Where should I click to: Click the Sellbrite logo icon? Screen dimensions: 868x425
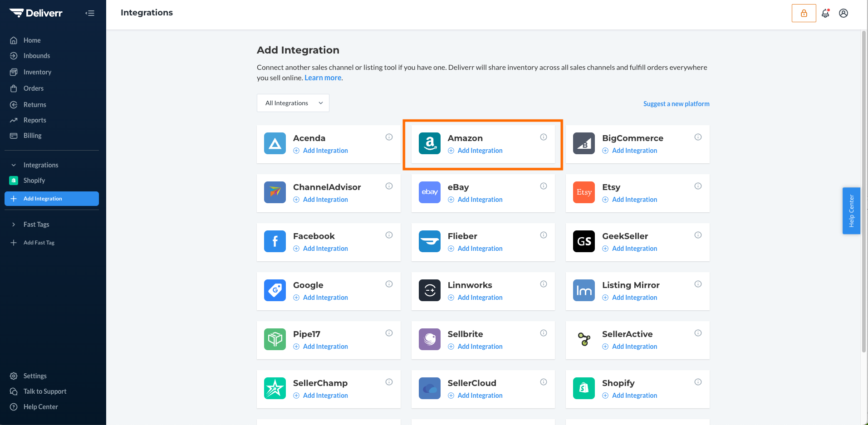tap(430, 339)
